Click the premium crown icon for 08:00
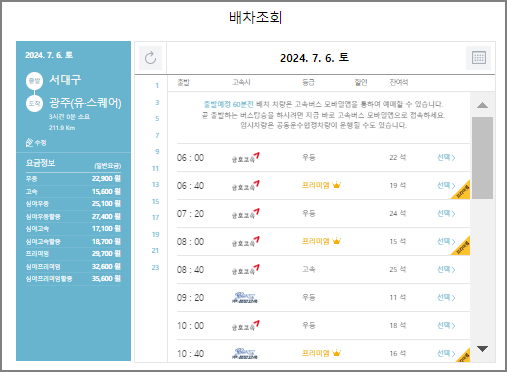Viewport: 507px width, 372px height. 336,241
